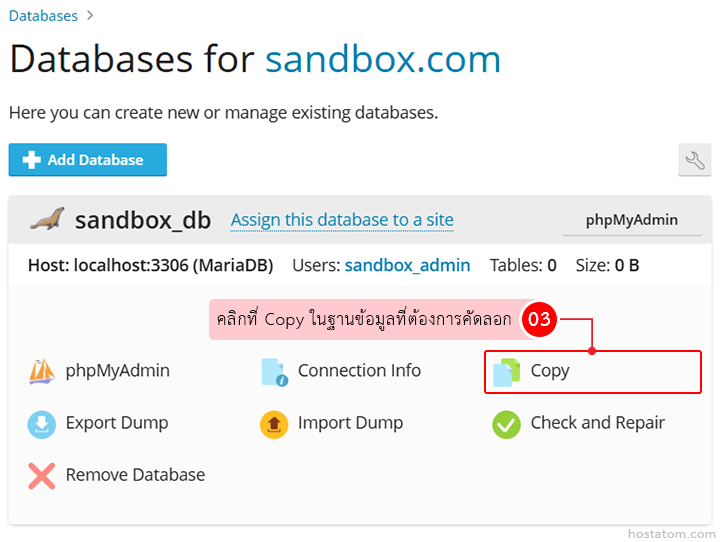Viewport: 720px width, 542px height.
Task: Select the Copy text label
Action: (550, 371)
